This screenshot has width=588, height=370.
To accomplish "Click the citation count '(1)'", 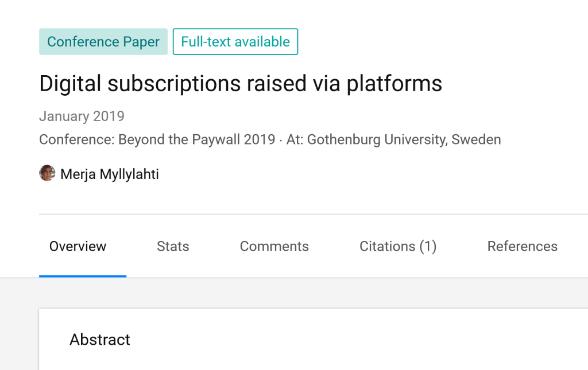I will [x=428, y=247].
